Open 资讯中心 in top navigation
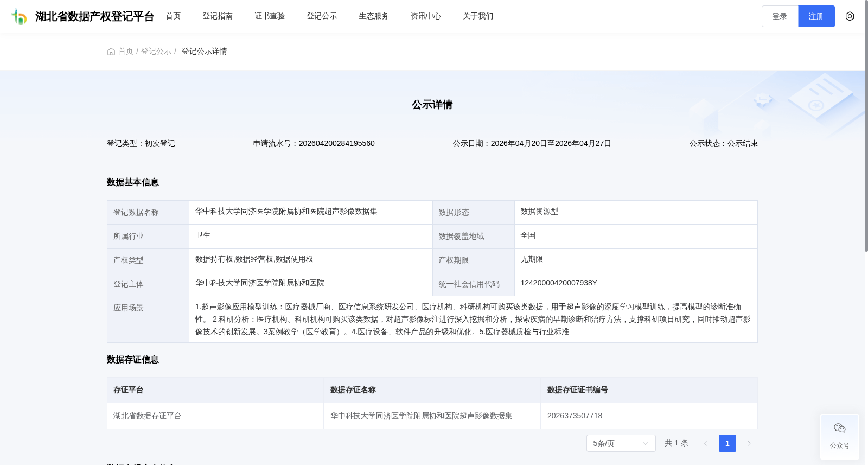868x465 pixels. pos(426,16)
